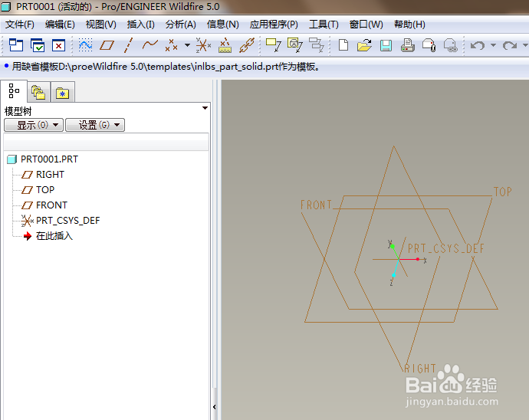Click the Undo arrow icon

(478, 45)
